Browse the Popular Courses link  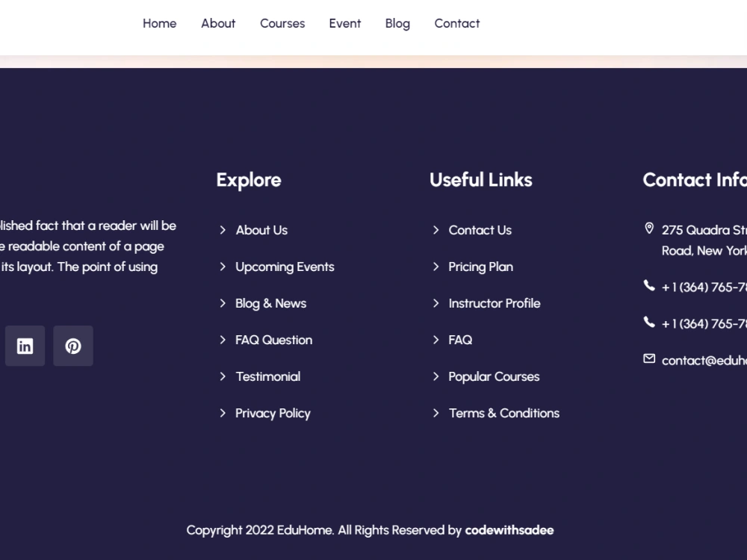pos(494,376)
